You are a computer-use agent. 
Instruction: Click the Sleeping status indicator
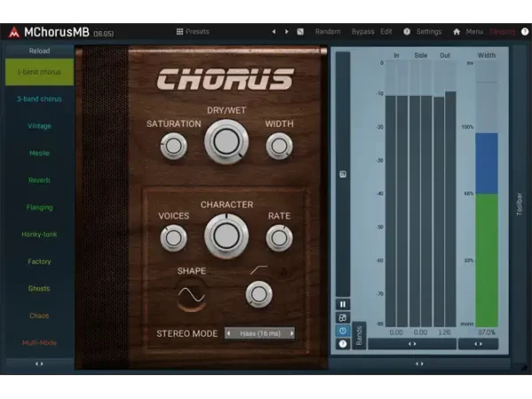502,32
